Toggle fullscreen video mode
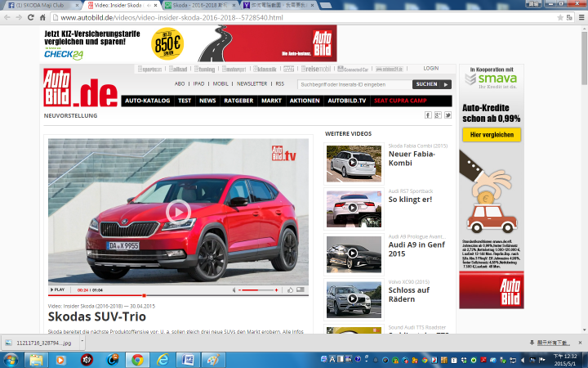Screen dimensions: 588x368 point(301,289)
